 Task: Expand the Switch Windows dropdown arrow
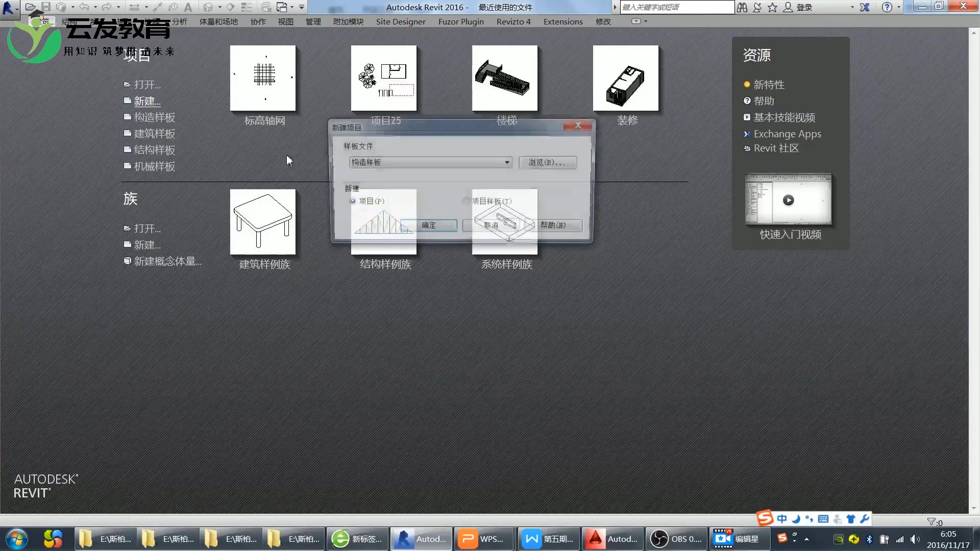[292, 7]
